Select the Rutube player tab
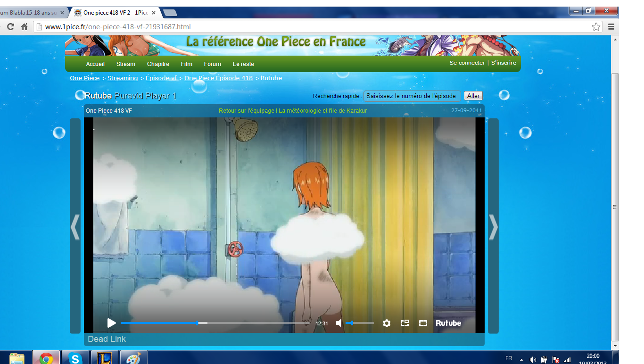Image resolution: width=644 pixels, height=364 pixels. pos(98,96)
